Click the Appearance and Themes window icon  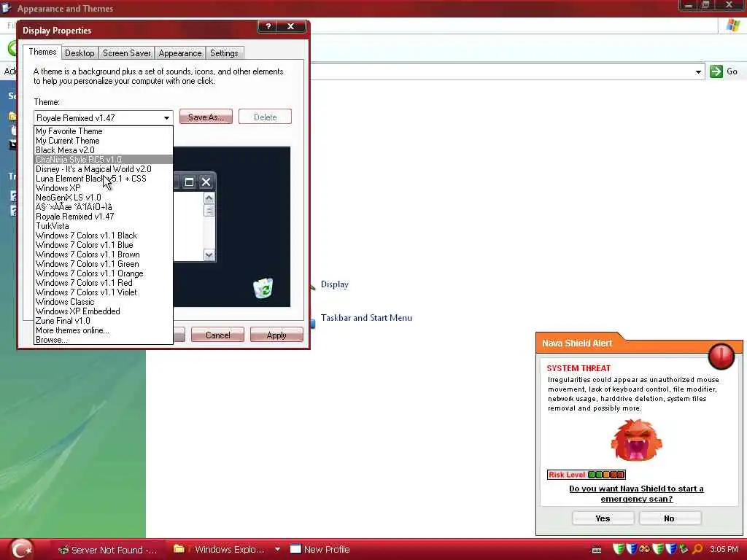[6, 7]
